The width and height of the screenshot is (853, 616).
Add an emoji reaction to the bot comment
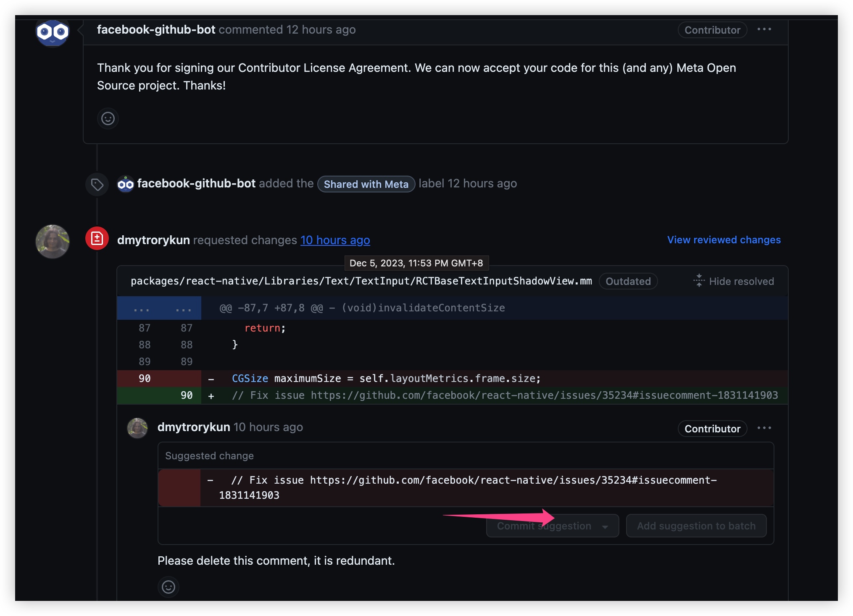(108, 118)
